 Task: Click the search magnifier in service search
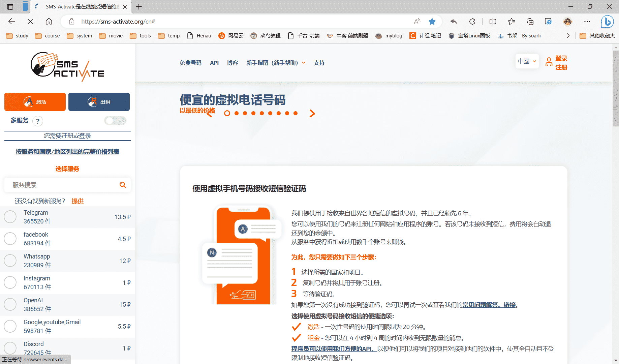(123, 185)
